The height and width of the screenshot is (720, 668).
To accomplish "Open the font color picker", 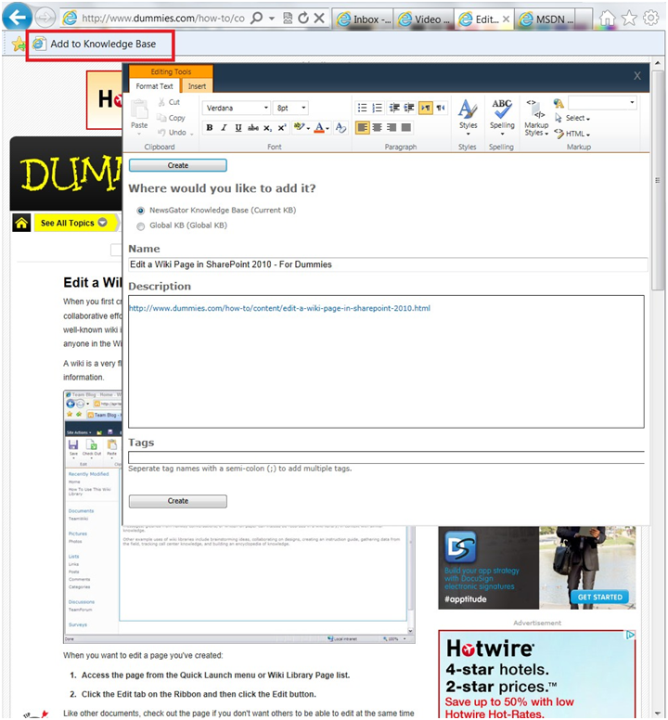I will (x=321, y=128).
